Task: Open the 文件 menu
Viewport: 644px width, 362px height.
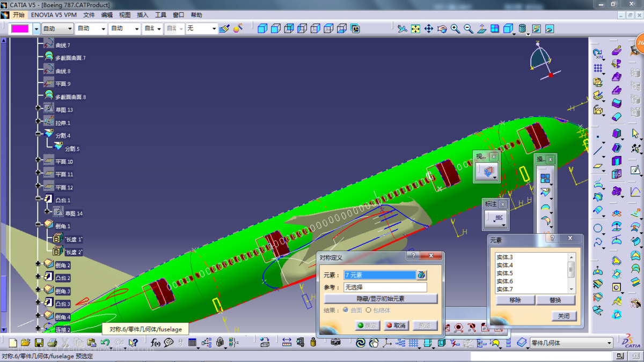Action: 89,15
